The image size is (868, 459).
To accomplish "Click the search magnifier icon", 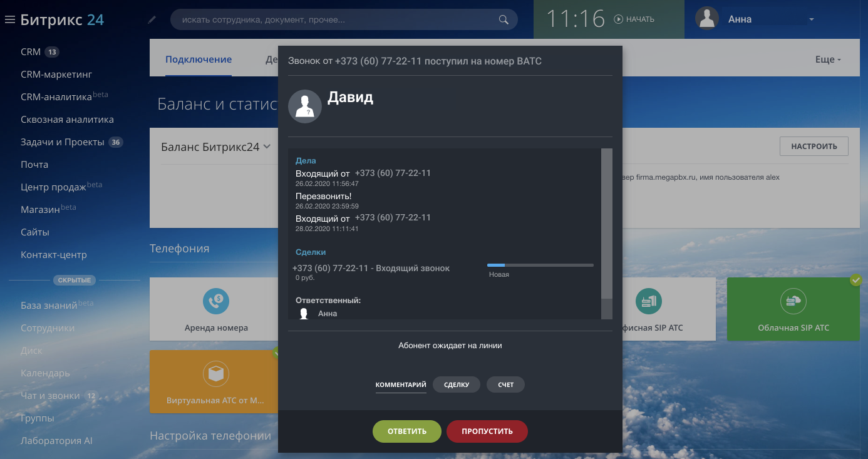I will [x=504, y=20].
